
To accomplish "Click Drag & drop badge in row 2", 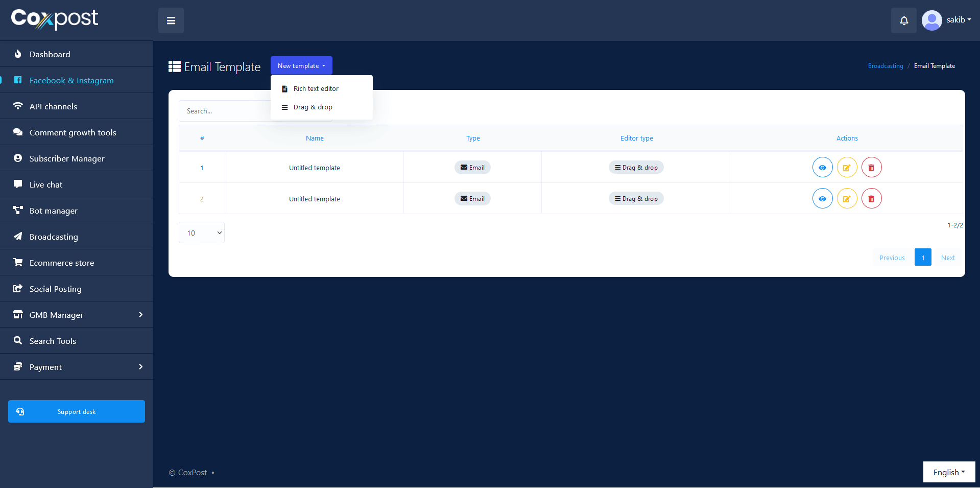I will pyautogui.click(x=636, y=198).
